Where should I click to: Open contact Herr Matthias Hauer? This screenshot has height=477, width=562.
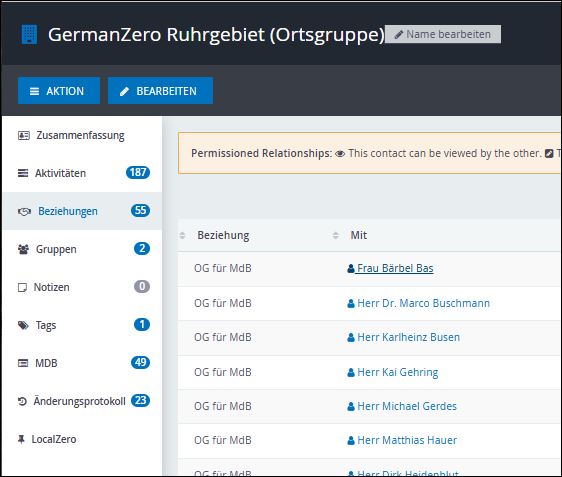pyautogui.click(x=407, y=440)
